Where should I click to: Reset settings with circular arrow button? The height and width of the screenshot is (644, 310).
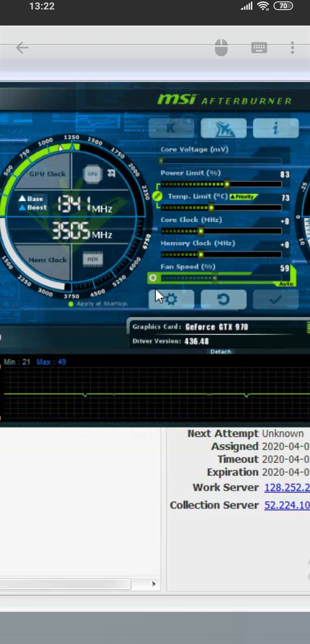point(224,299)
